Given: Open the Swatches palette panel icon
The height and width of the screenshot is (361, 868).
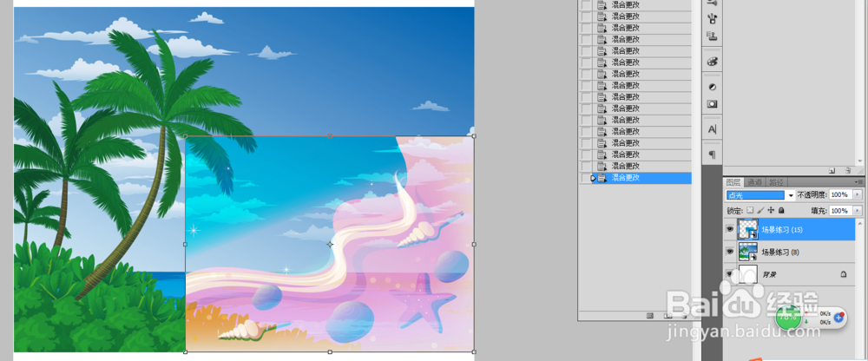Looking at the screenshot, I should pyautogui.click(x=712, y=62).
